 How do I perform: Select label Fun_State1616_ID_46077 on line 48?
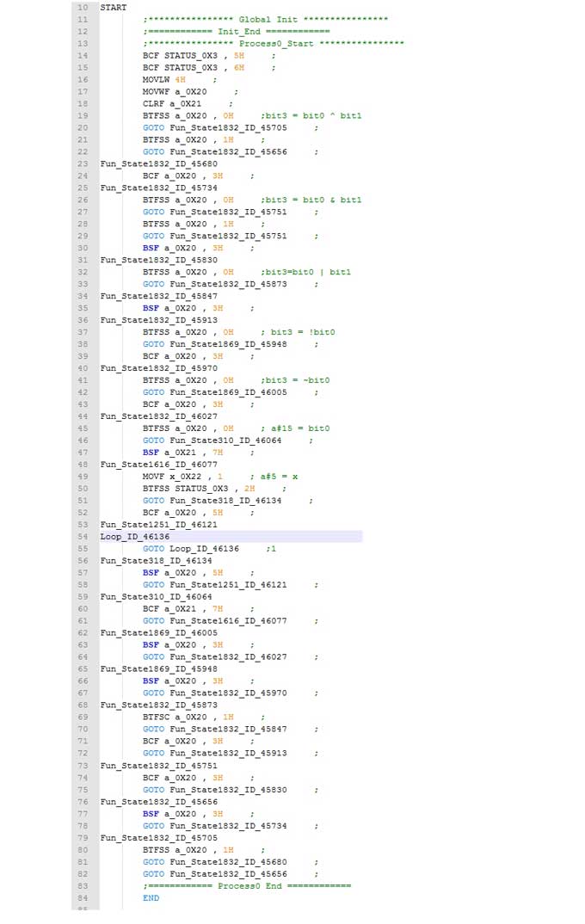tap(158, 465)
